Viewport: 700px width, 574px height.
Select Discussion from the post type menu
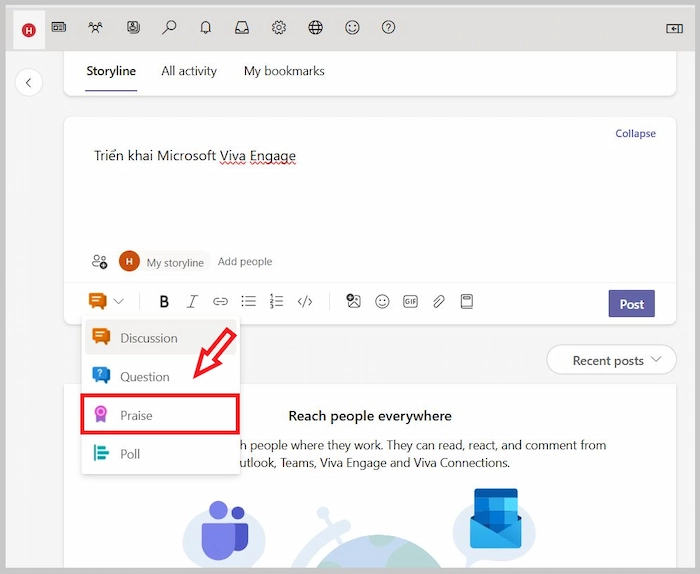pyautogui.click(x=161, y=338)
